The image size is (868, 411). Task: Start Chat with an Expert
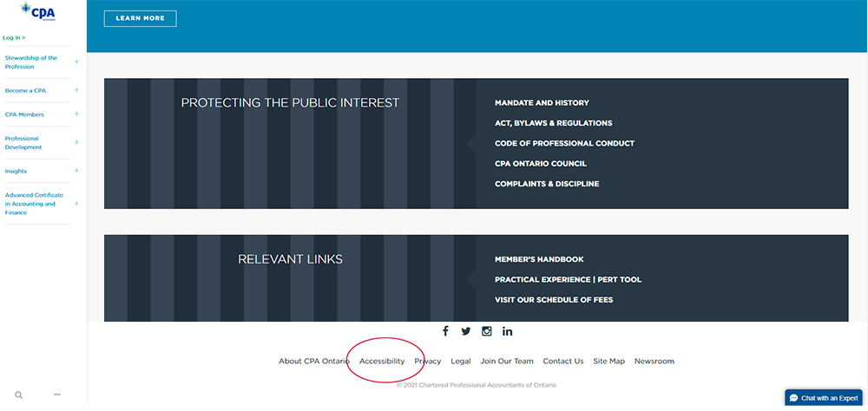tap(824, 398)
